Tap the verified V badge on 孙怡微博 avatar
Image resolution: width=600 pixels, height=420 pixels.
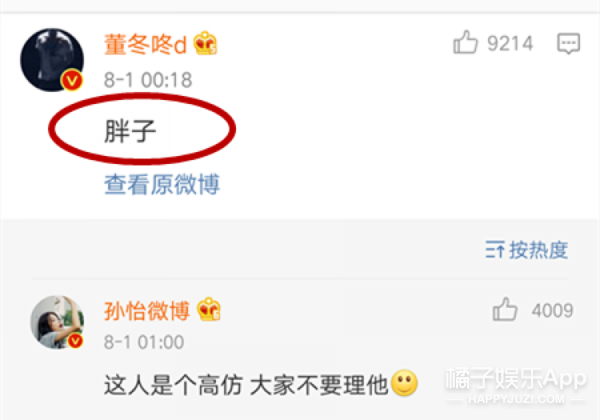[x=75, y=340]
